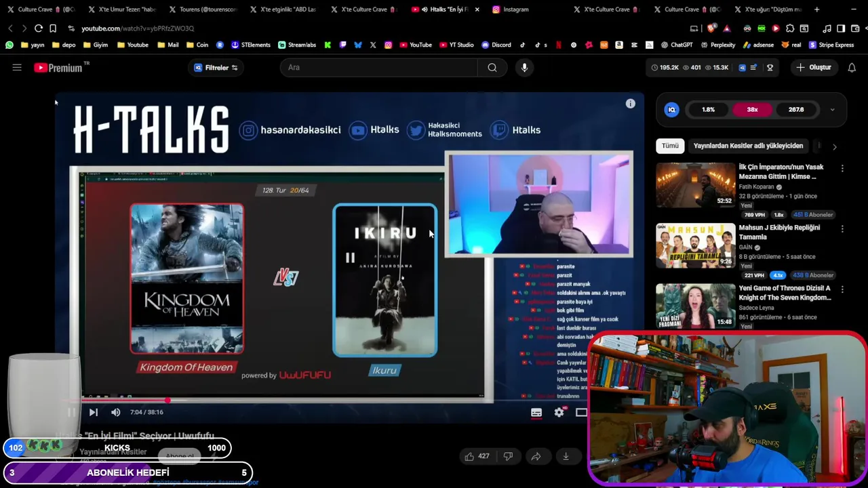Image resolution: width=868 pixels, height=488 pixels.
Task: Open the STElements bookmark
Action: tap(251, 45)
